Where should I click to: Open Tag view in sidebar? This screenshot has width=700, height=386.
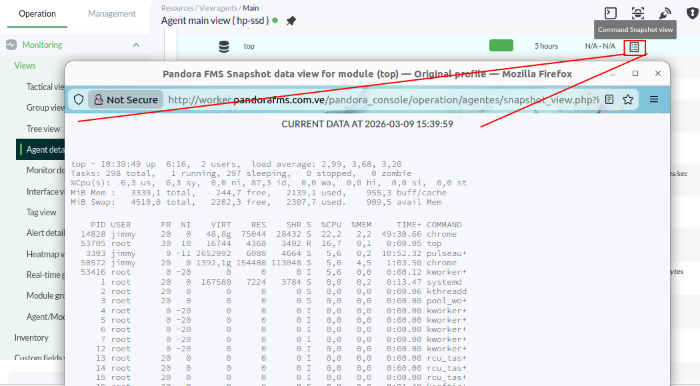tap(42, 212)
